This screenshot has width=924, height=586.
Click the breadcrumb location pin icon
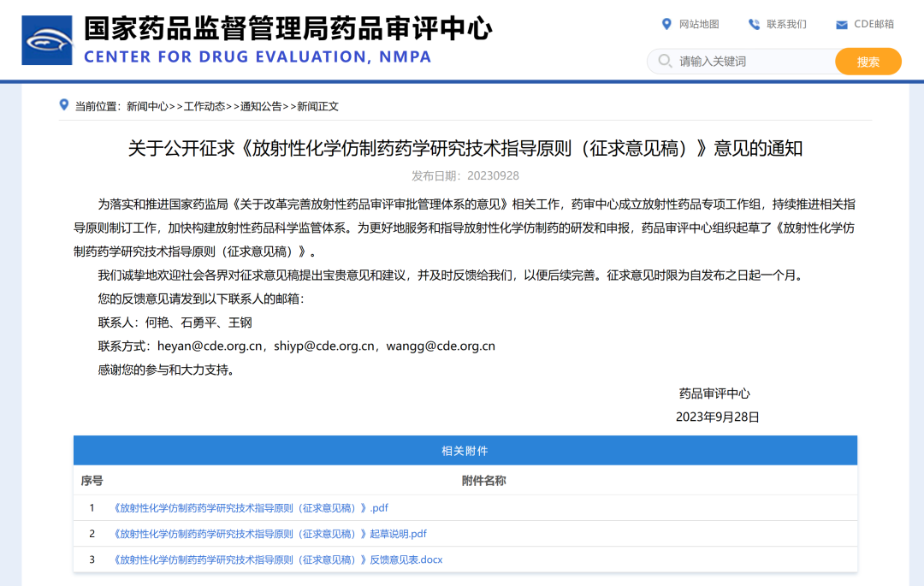pos(64,105)
